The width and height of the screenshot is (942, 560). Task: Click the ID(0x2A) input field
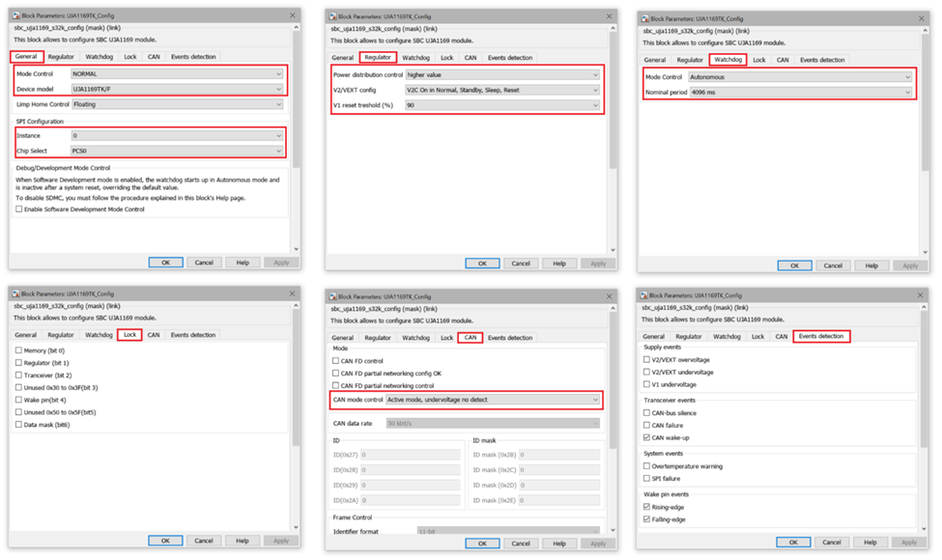point(411,500)
